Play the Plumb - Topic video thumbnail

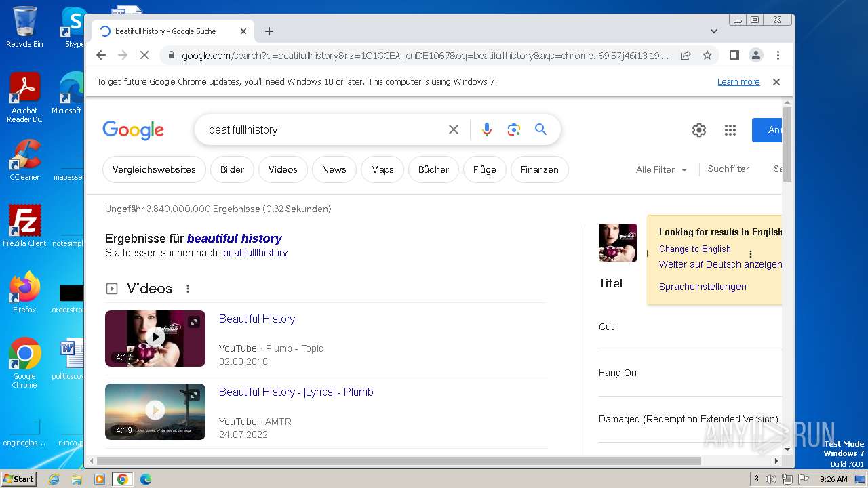point(155,338)
